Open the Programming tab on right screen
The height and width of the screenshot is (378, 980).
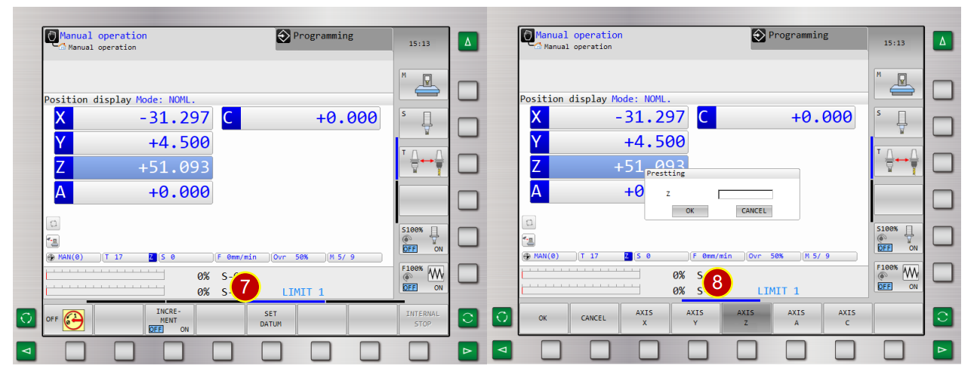809,39
